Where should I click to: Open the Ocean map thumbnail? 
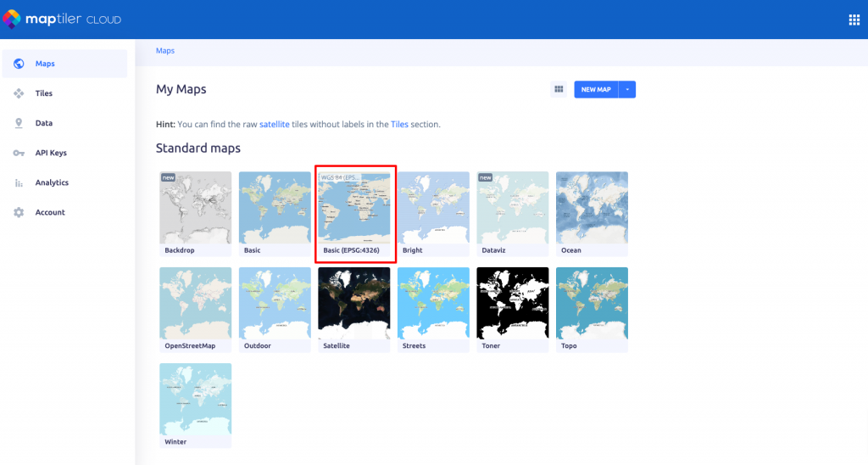click(x=593, y=208)
